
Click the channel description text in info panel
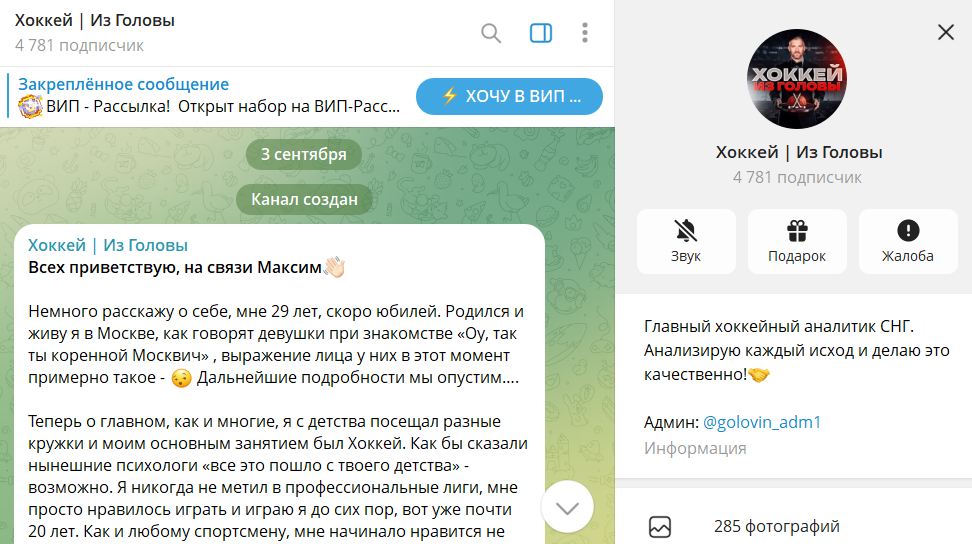[x=797, y=350]
